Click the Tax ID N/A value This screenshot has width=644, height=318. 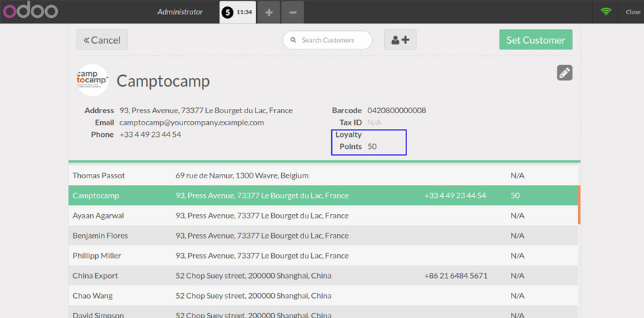pyautogui.click(x=374, y=122)
